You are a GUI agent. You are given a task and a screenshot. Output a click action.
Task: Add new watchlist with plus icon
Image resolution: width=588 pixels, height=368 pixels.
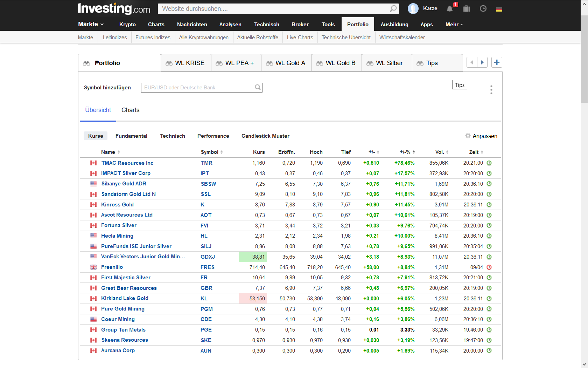[x=497, y=62]
